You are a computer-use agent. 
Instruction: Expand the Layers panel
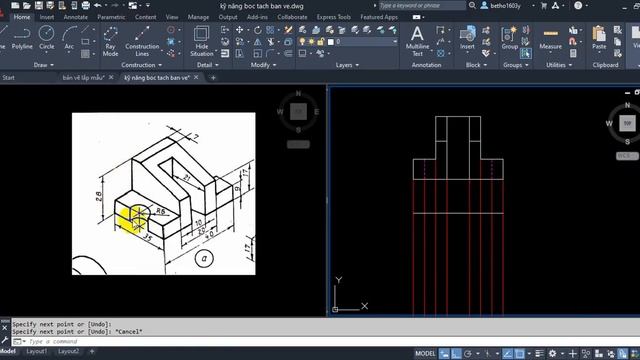(347, 65)
